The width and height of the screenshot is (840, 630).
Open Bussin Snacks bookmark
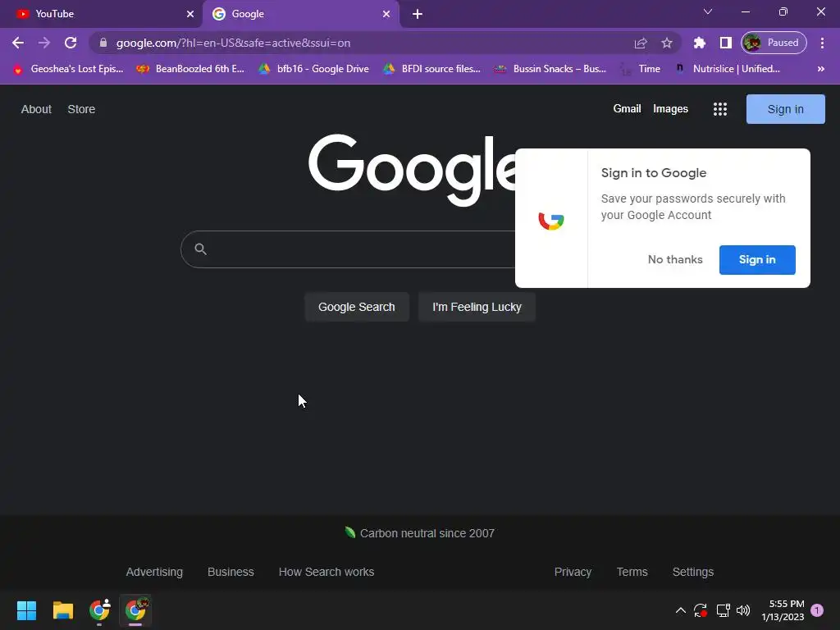(550, 69)
